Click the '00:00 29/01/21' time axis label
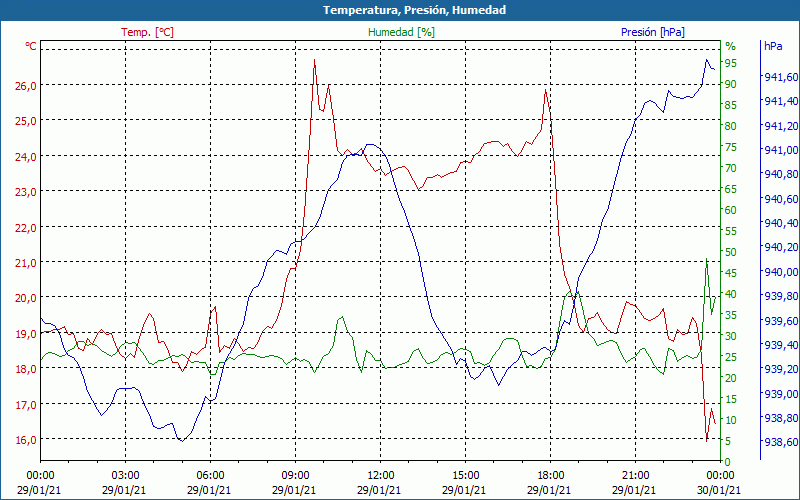 click(39, 483)
